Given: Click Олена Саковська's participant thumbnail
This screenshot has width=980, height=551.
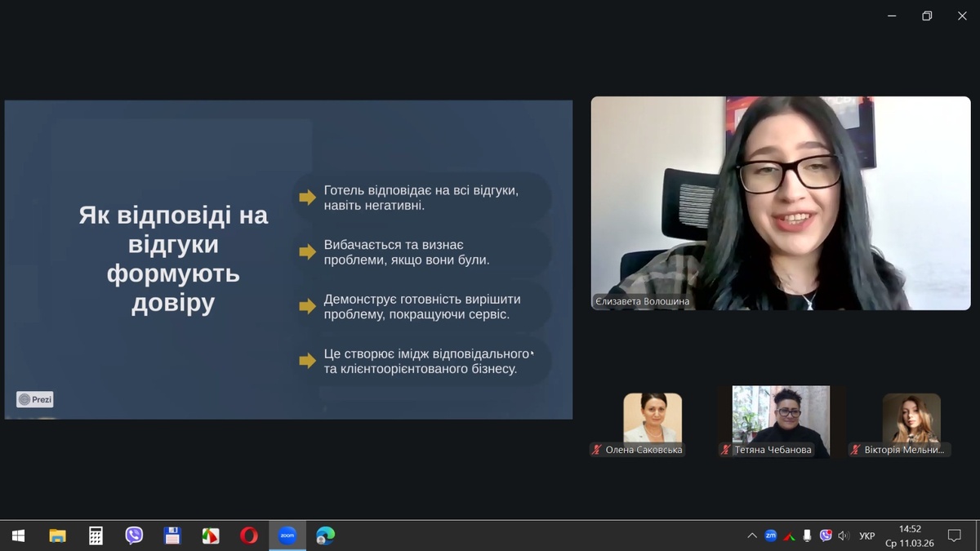Looking at the screenshot, I should (653, 418).
